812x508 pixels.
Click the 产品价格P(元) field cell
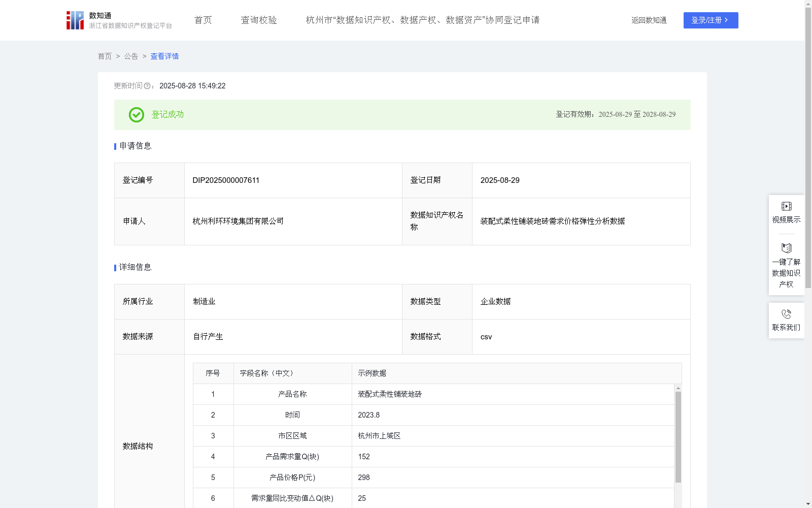[292, 478]
